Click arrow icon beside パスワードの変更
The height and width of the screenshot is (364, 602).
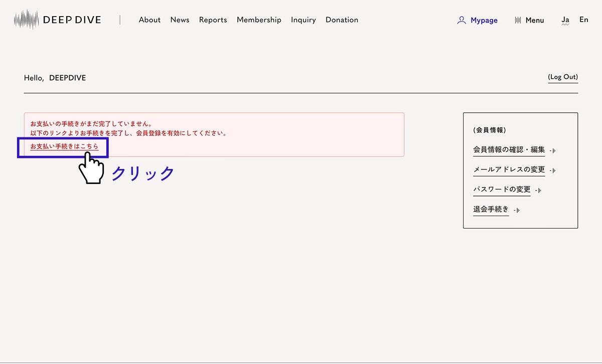point(538,191)
